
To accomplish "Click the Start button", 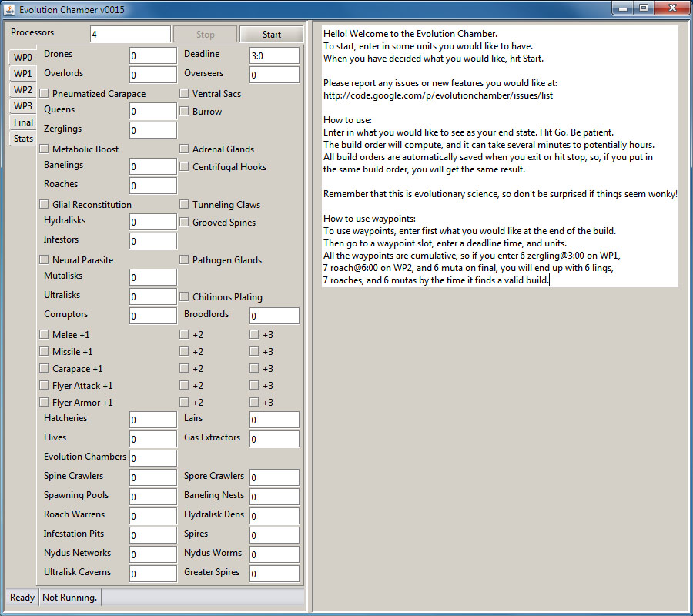I will pyautogui.click(x=271, y=34).
